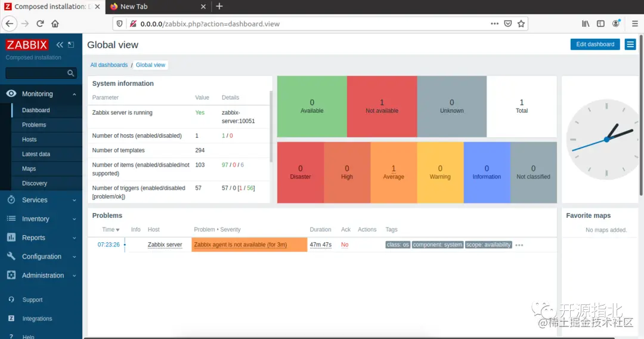Click the Reports chart icon

(11, 238)
